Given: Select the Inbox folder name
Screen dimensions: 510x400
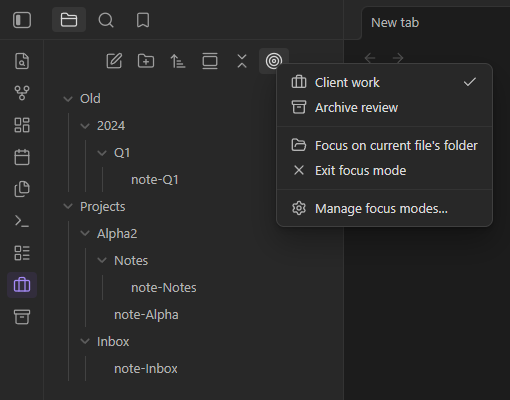Looking at the screenshot, I should (x=113, y=342).
